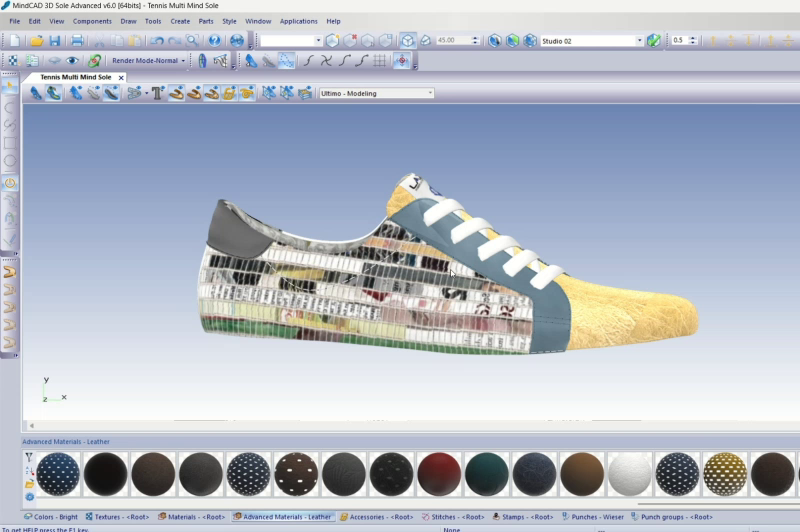Print with the printer icon

(x=77, y=41)
